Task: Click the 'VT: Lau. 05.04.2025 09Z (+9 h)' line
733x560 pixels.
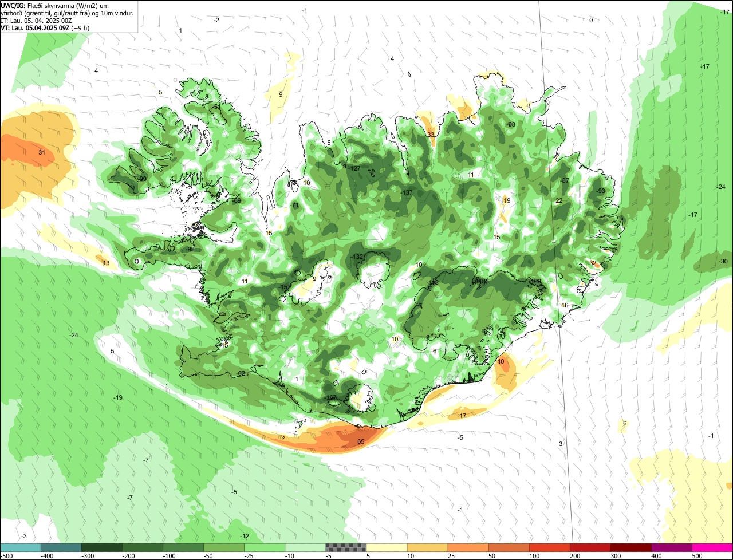Action: pos(45,27)
